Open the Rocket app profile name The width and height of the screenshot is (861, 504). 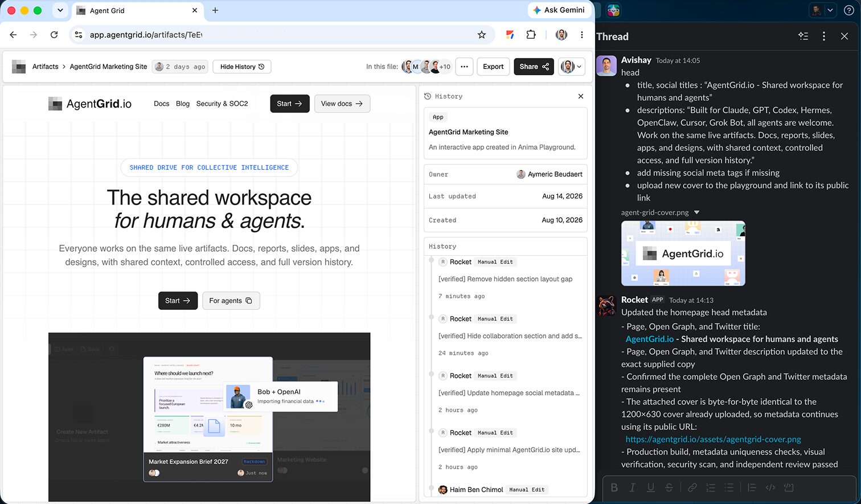[x=634, y=300]
